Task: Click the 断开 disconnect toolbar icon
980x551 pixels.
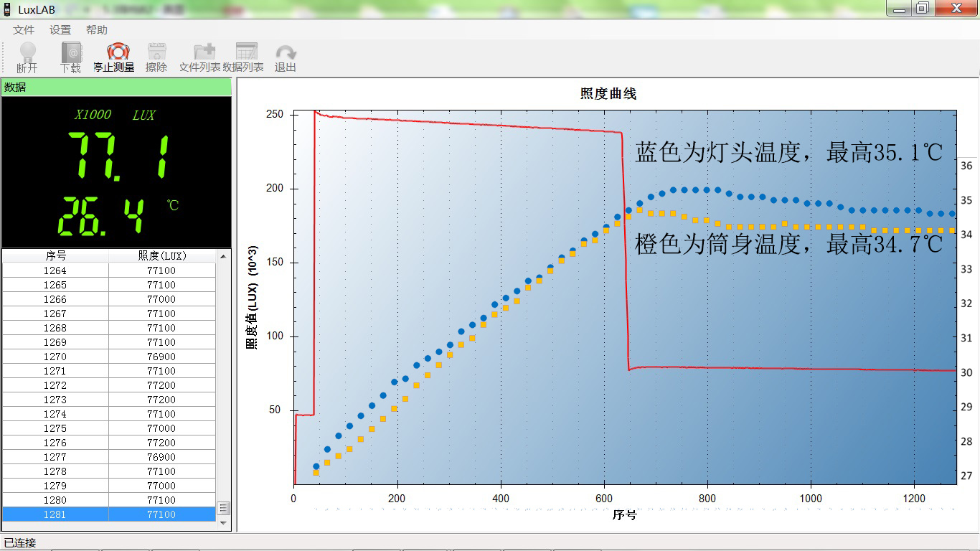Action: [27, 57]
